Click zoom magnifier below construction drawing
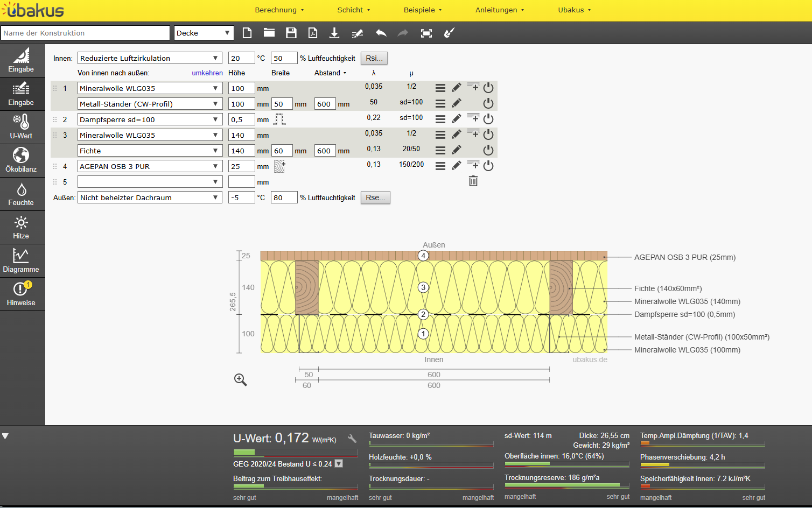Screen dimensions: 812x508 (x=241, y=380)
